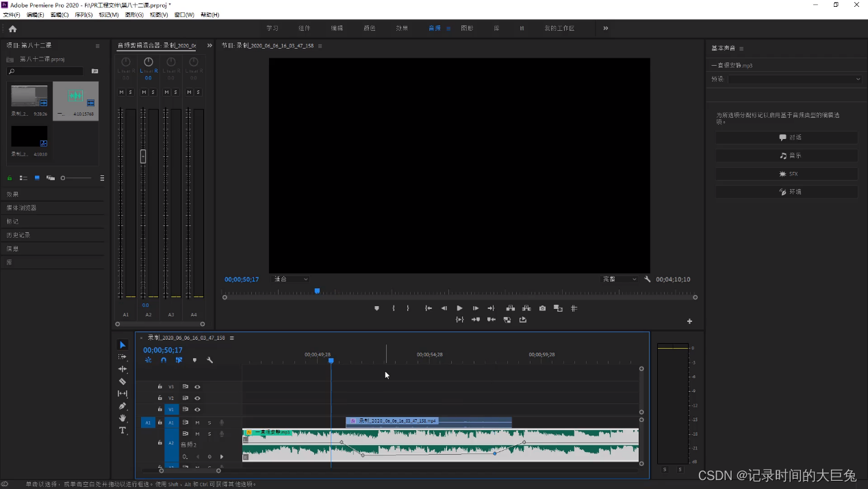The image size is (868, 489).
Task: Go to Out point in Program monitor
Action: [491, 308]
